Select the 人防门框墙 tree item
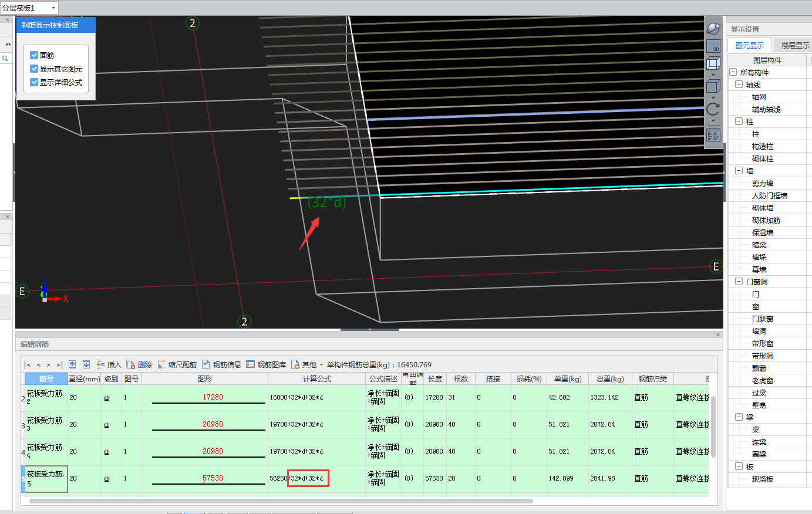 point(769,195)
